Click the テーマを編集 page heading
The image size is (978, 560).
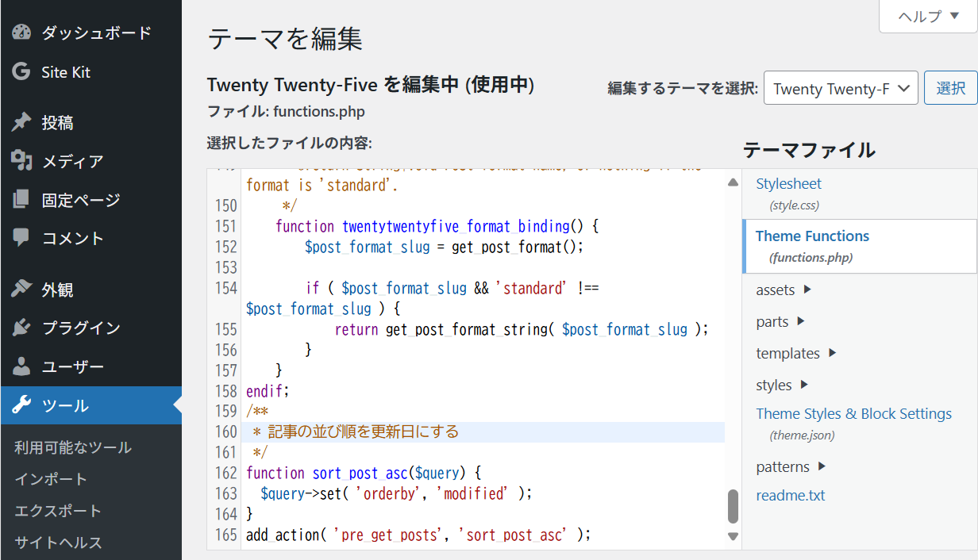coord(285,38)
